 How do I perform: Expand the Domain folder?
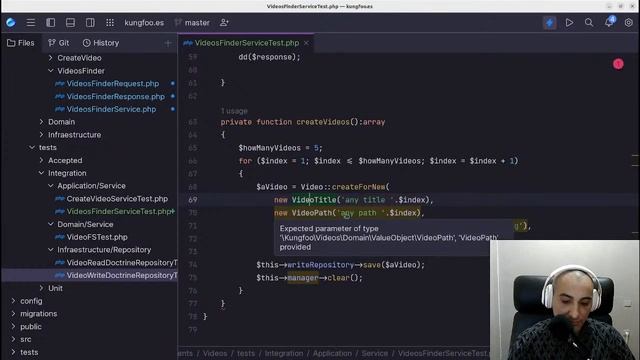41,122
